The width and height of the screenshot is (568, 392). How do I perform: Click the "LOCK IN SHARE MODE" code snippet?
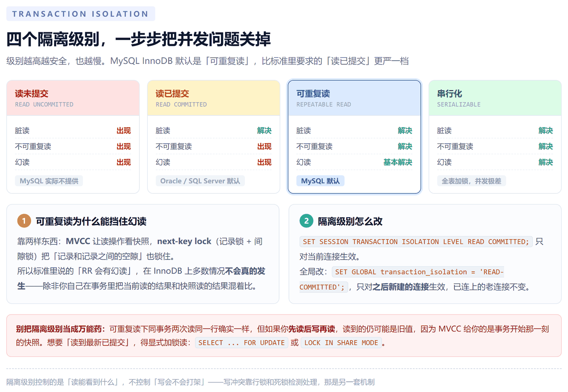[341, 343]
